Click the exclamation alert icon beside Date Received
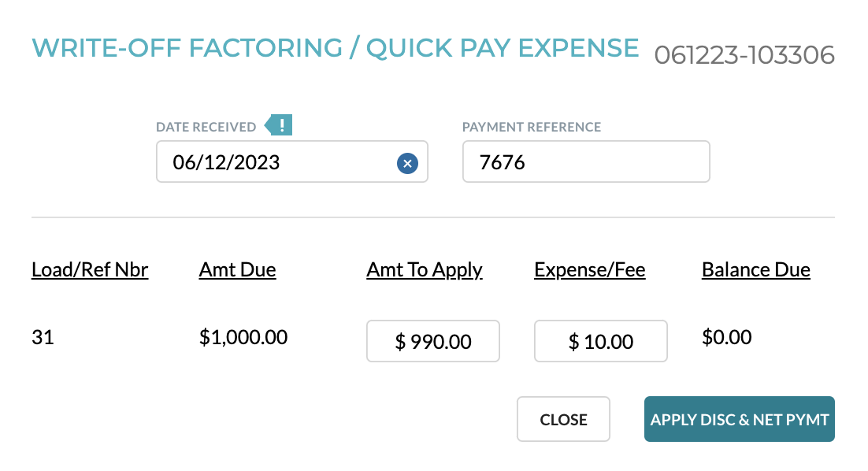The width and height of the screenshot is (868, 471). pos(279,125)
